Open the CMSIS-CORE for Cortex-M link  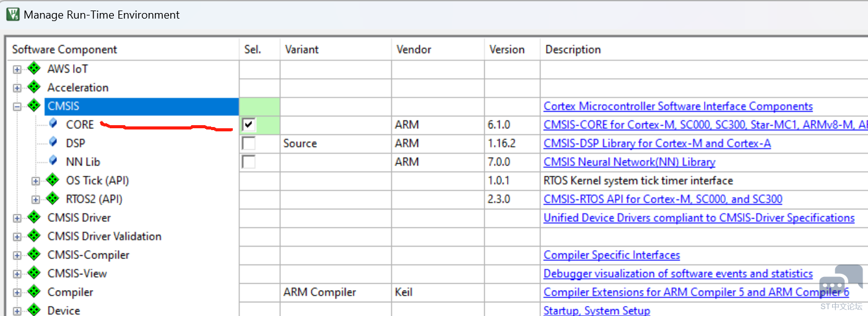pyautogui.click(x=705, y=125)
